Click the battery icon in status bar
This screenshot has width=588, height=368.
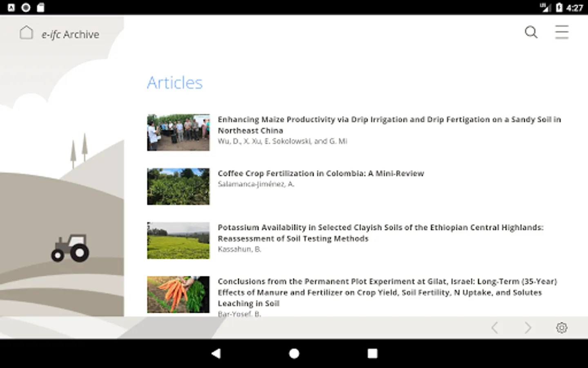pyautogui.click(x=559, y=7)
